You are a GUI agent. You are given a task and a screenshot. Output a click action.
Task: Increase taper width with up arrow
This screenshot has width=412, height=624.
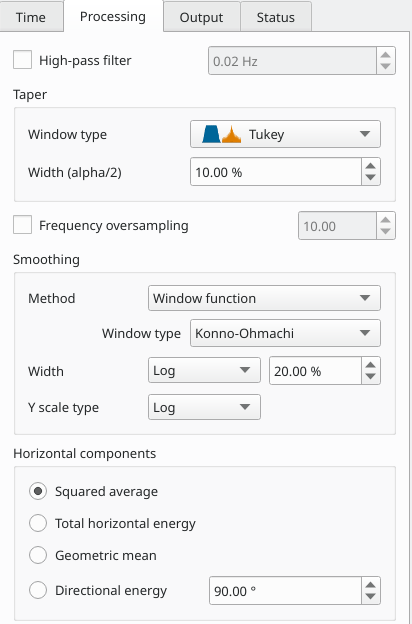click(x=371, y=166)
